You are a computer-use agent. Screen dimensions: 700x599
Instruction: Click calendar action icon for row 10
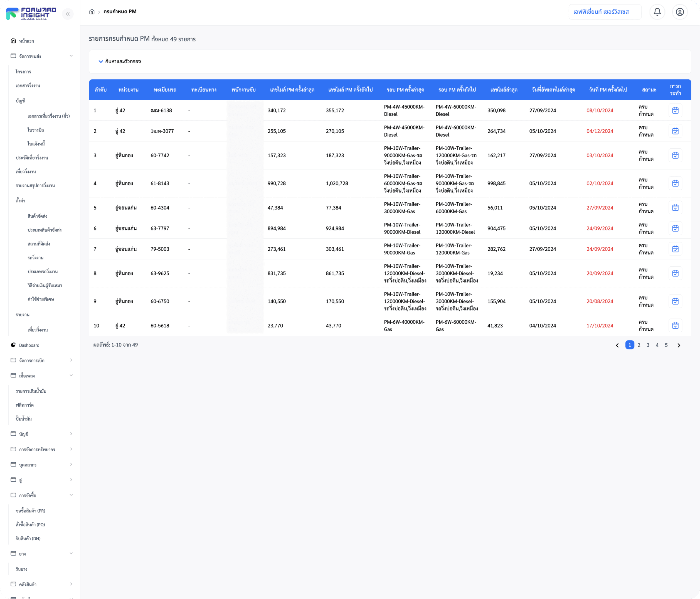pyautogui.click(x=675, y=326)
